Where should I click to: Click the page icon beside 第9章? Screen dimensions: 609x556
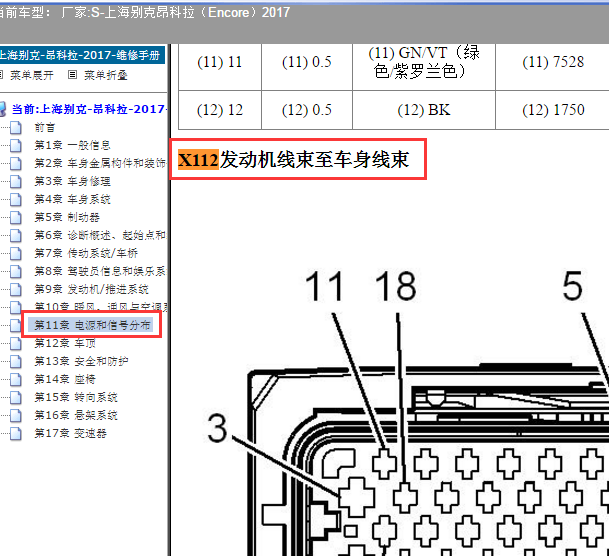16,289
